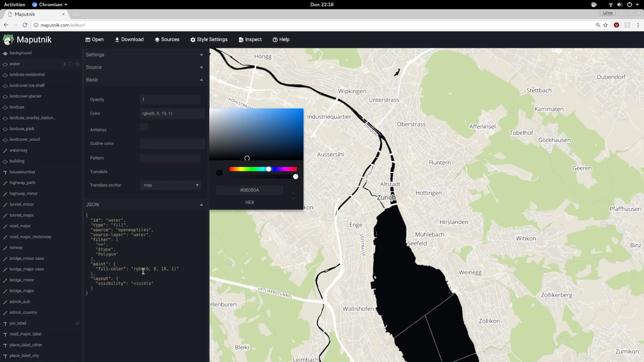This screenshot has width=644, height=362.
Task: Click the Maputnik logo icon
Action: click(8, 40)
